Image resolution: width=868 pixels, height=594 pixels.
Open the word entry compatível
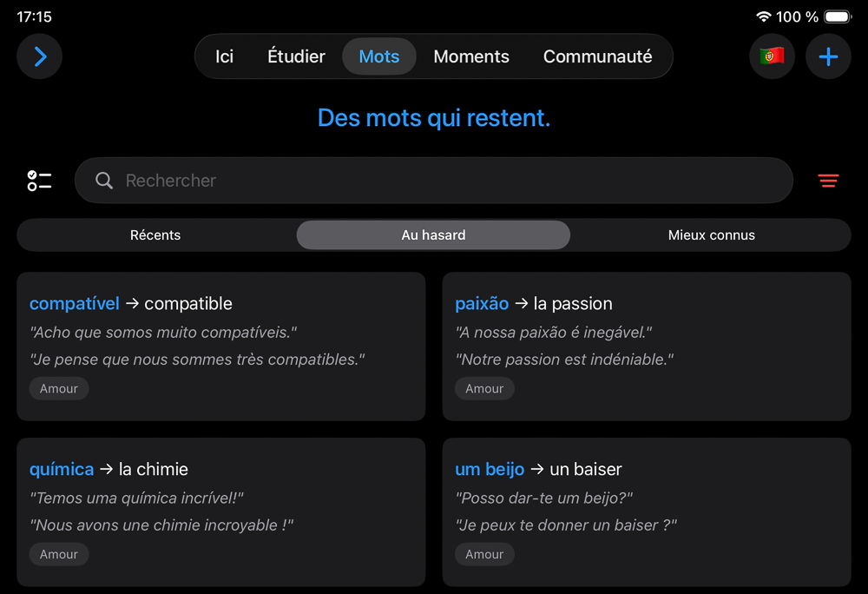coord(75,303)
